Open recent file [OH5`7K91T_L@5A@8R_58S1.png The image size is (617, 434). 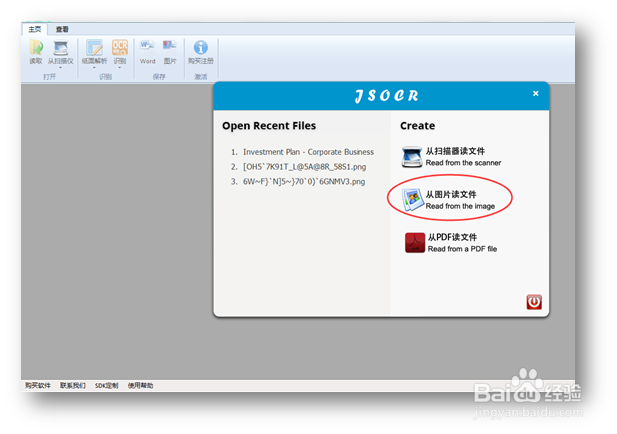pyautogui.click(x=305, y=167)
